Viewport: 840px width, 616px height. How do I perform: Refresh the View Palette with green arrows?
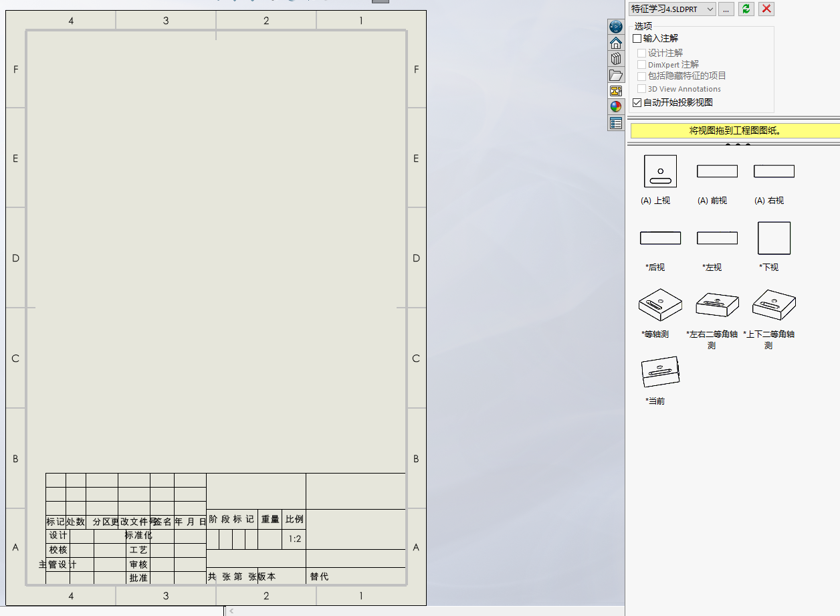point(746,9)
